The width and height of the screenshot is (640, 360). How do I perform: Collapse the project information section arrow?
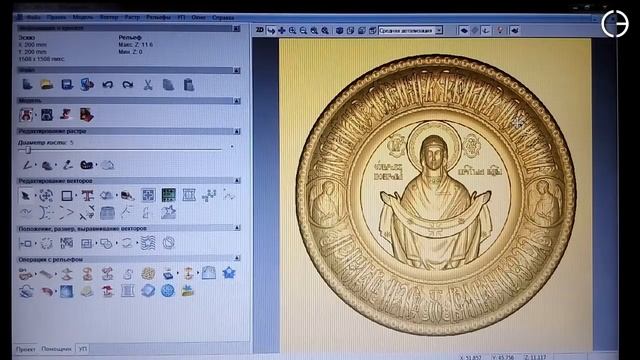pos(236,29)
